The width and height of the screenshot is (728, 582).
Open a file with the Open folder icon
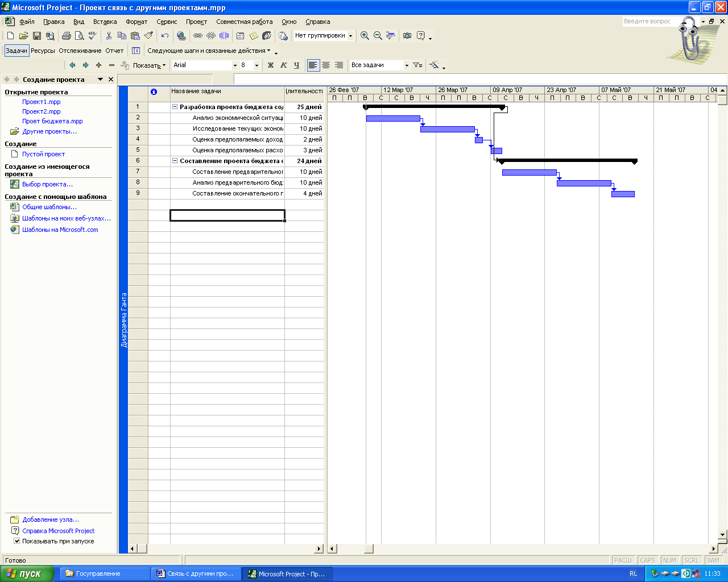point(23,36)
